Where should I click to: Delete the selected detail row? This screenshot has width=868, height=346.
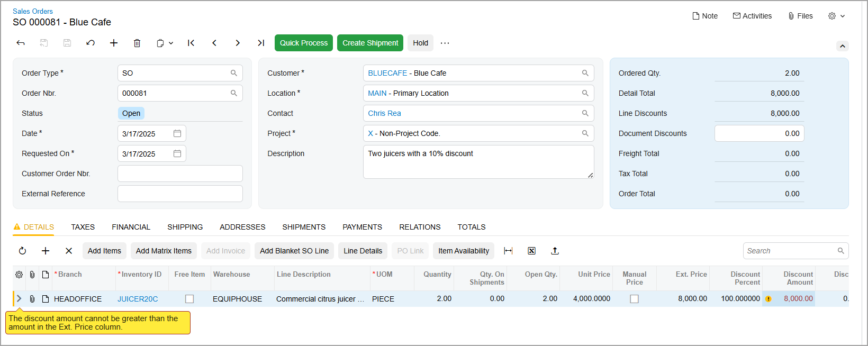pos(69,251)
